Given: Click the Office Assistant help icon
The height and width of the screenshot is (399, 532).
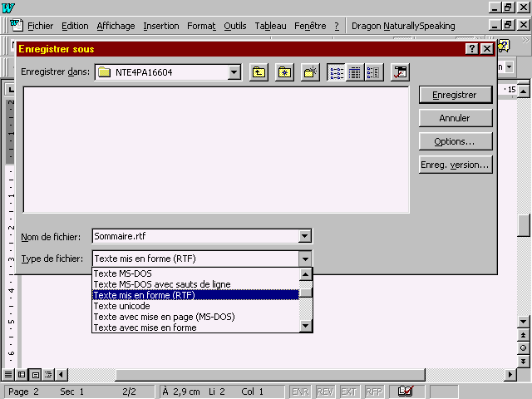Looking at the screenshot, I should coord(504,46).
